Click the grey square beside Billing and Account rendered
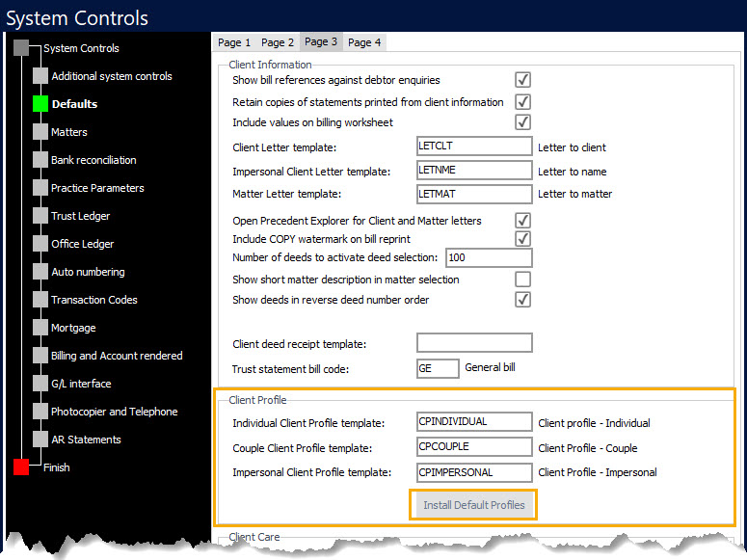This screenshot has height=560, width=747. point(40,356)
